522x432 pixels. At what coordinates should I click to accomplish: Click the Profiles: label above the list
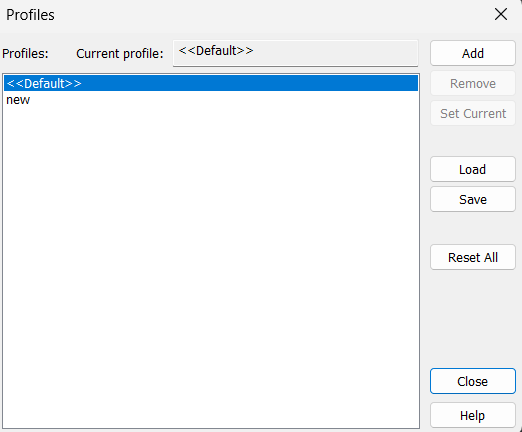(x=25, y=53)
